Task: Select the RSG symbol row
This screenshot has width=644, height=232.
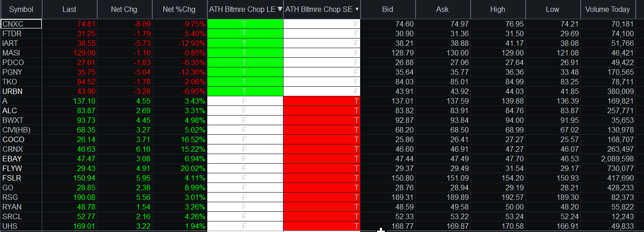Action: (21, 197)
